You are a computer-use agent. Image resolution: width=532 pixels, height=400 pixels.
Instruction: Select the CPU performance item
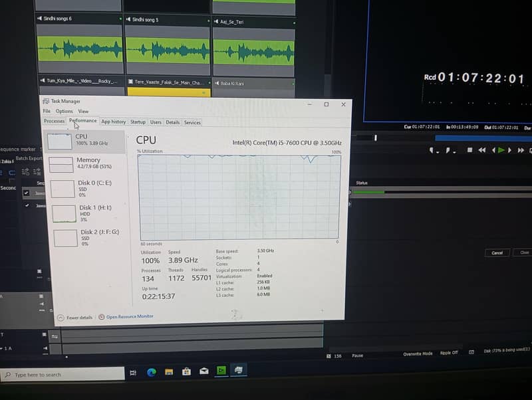(86, 141)
